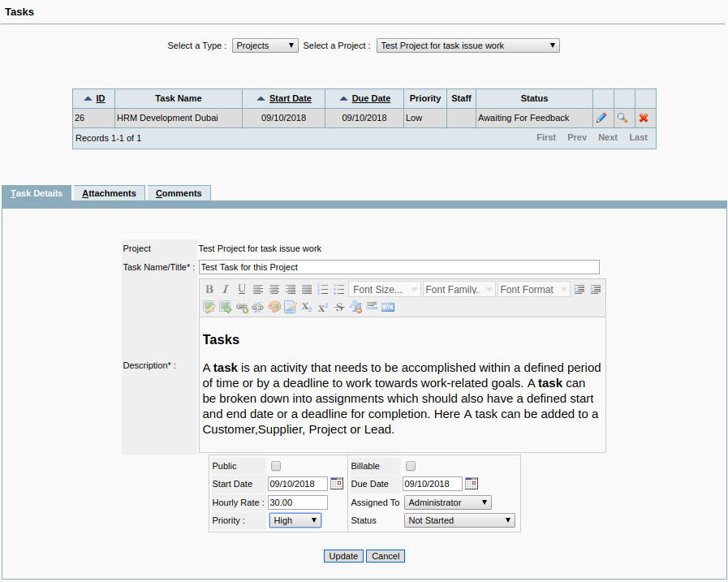
Task: Delete task 26 with red X icon
Action: coord(644,118)
